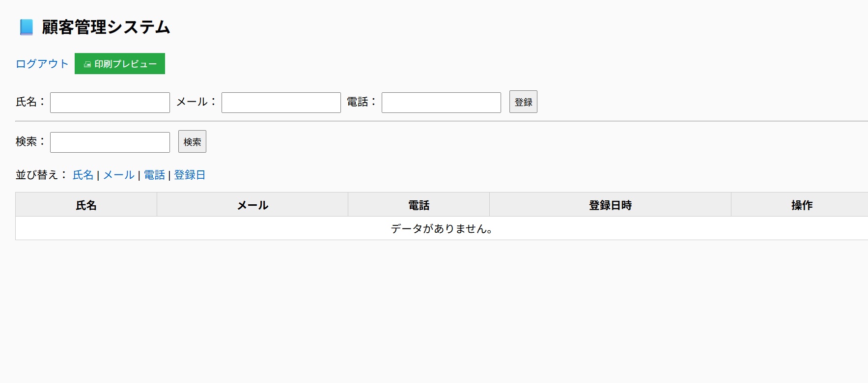Click the printer icon in the green button
The width and height of the screenshot is (868, 383).
87,64
